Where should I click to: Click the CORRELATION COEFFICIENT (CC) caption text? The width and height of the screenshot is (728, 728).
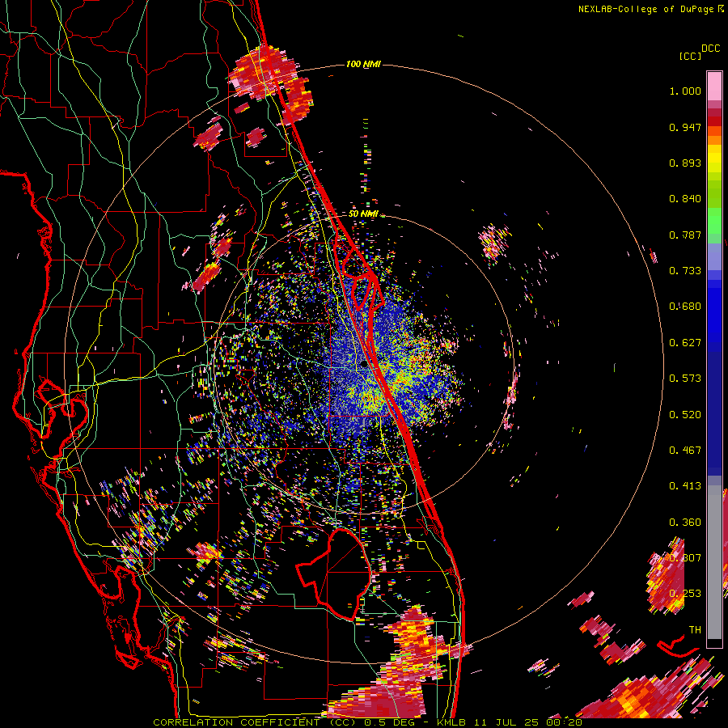(254, 722)
